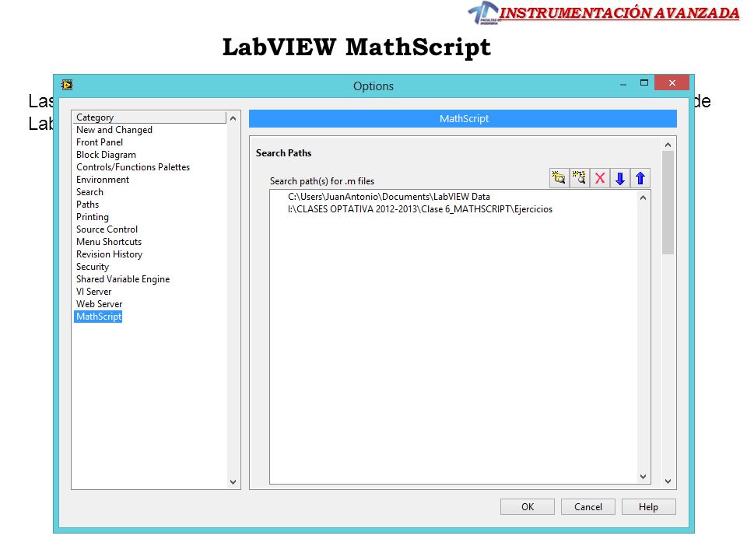This screenshot has height=560, width=747.
Task: Minimize the Options dialog window
Action: (622, 84)
